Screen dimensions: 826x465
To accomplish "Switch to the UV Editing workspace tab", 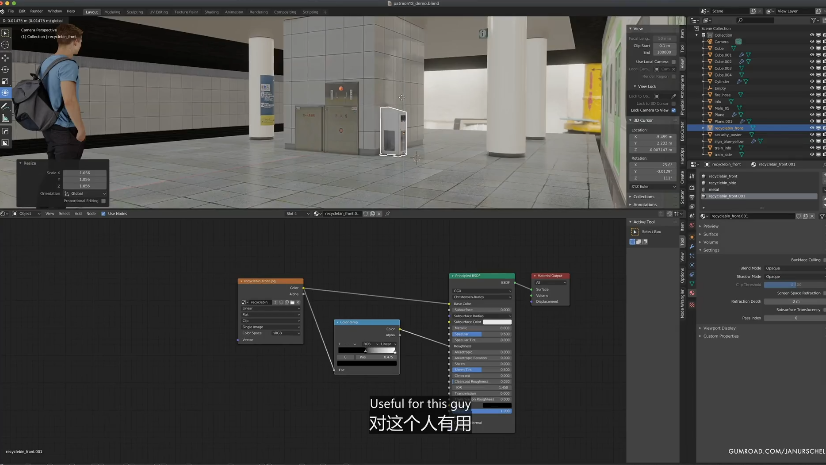I will pyautogui.click(x=159, y=12).
